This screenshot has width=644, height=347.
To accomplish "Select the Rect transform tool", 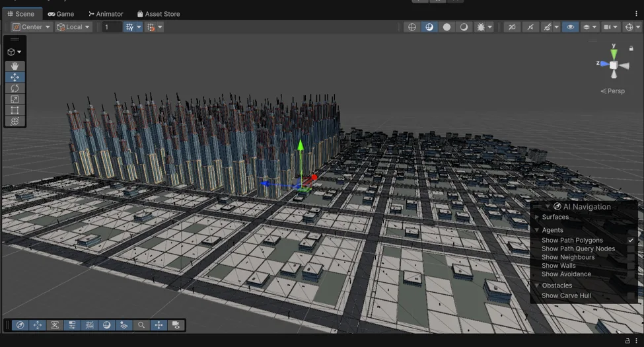I will click(15, 110).
